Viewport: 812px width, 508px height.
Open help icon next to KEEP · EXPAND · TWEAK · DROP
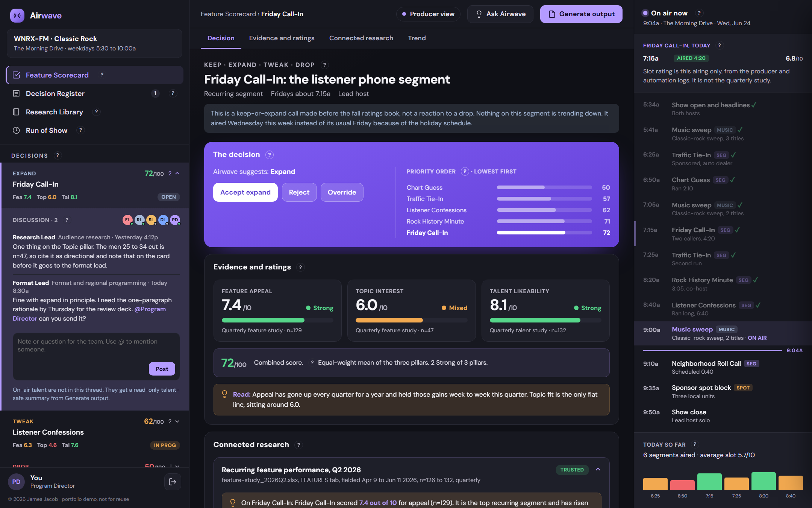click(324, 65)
